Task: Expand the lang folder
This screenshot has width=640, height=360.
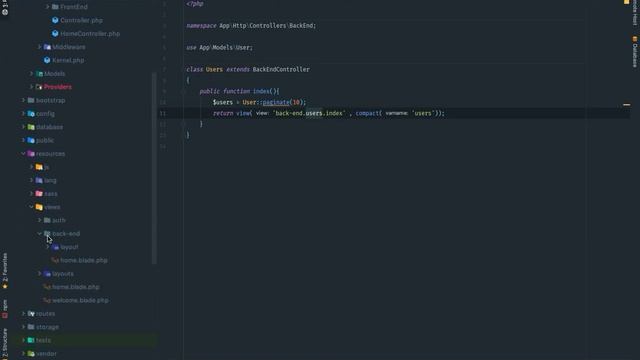Action: [31, 180]
